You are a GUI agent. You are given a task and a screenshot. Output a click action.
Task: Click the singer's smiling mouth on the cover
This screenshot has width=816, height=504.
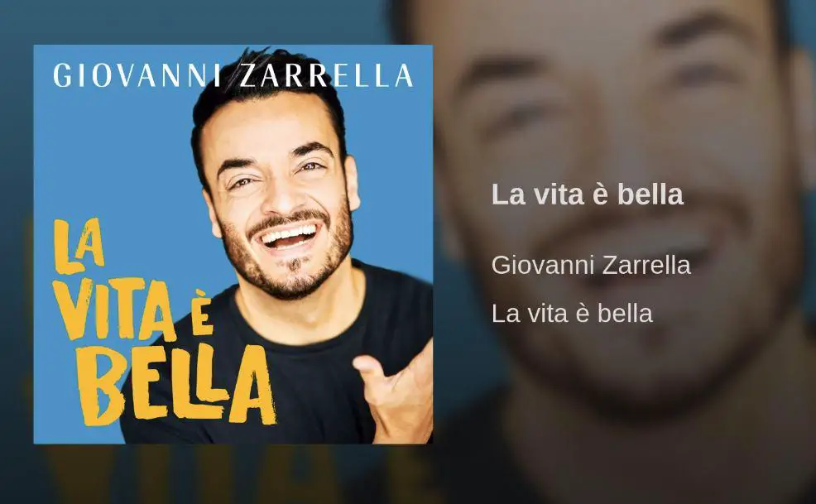pyautogui.click(x=289, y=237)
